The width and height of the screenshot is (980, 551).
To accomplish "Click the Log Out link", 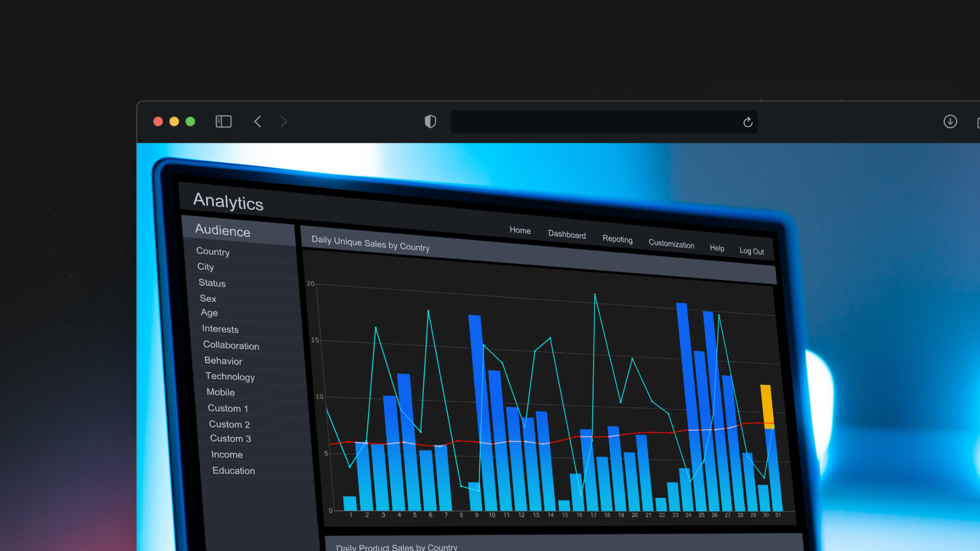I will coord(751,251).
